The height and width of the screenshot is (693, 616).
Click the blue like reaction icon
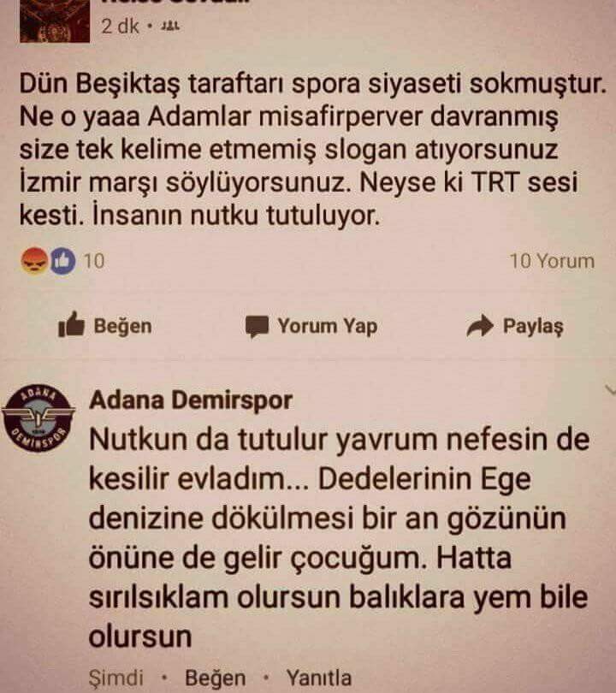[62, 261]
